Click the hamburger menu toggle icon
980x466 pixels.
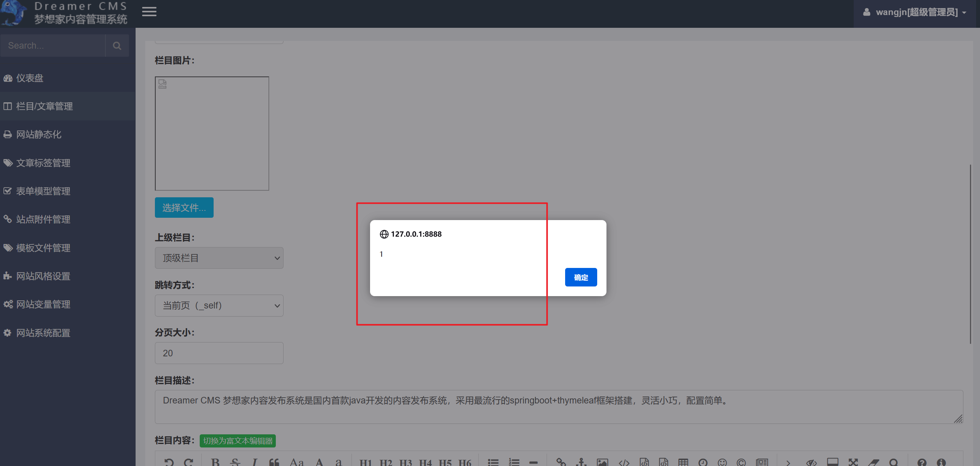click(149, 12)
